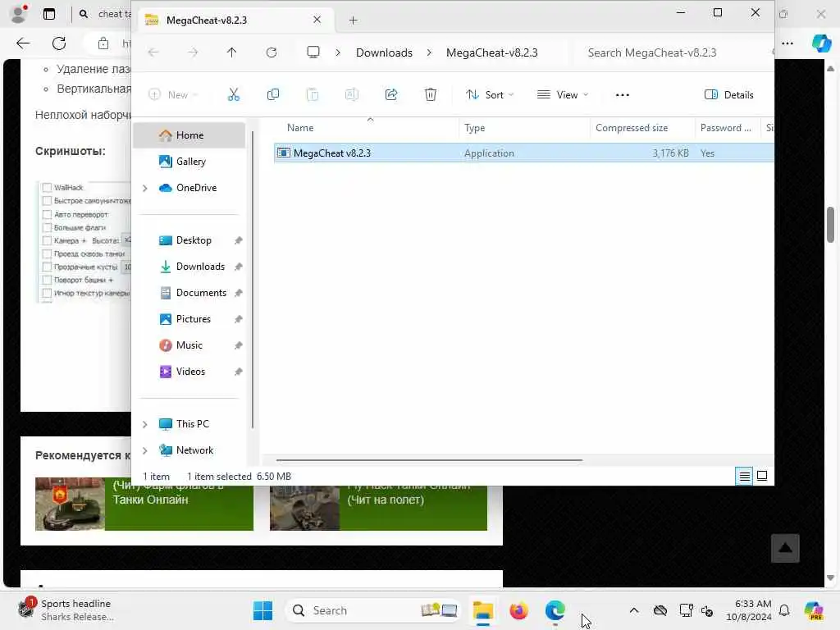This screenshot has width=840, height=630.
Task: Sort by Password column header
Action: (727, 127)
